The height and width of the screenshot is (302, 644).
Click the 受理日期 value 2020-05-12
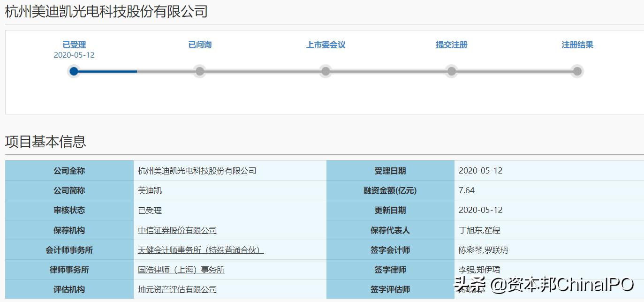[x=481, y=171]
